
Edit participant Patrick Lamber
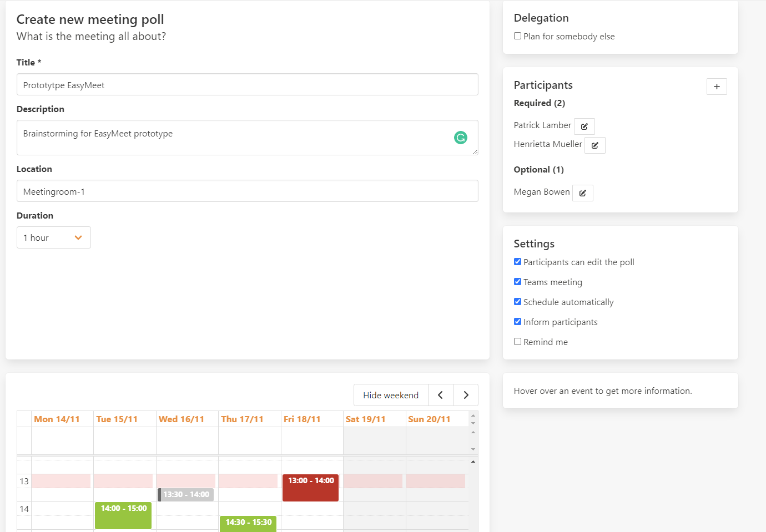pos(584,126)
